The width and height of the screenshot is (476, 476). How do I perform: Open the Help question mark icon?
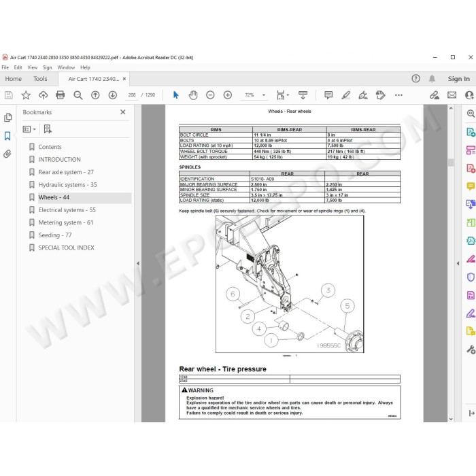[416, 79]
